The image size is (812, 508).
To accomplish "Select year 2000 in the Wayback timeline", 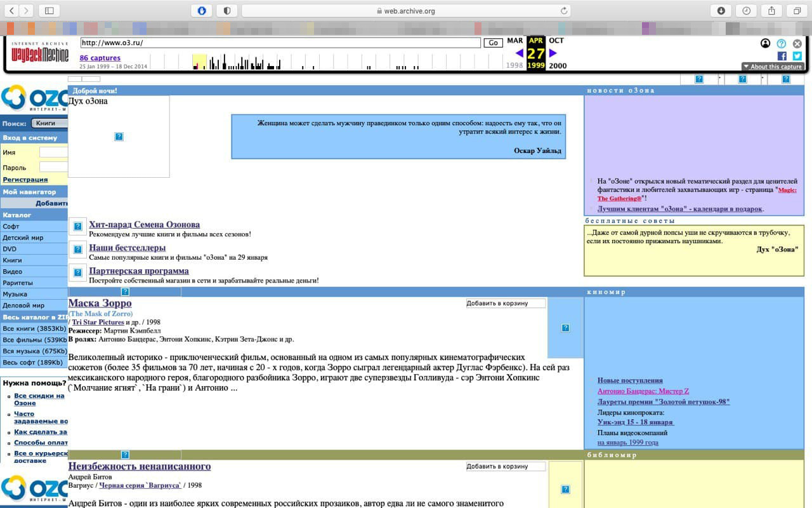I will pos(558,65).
